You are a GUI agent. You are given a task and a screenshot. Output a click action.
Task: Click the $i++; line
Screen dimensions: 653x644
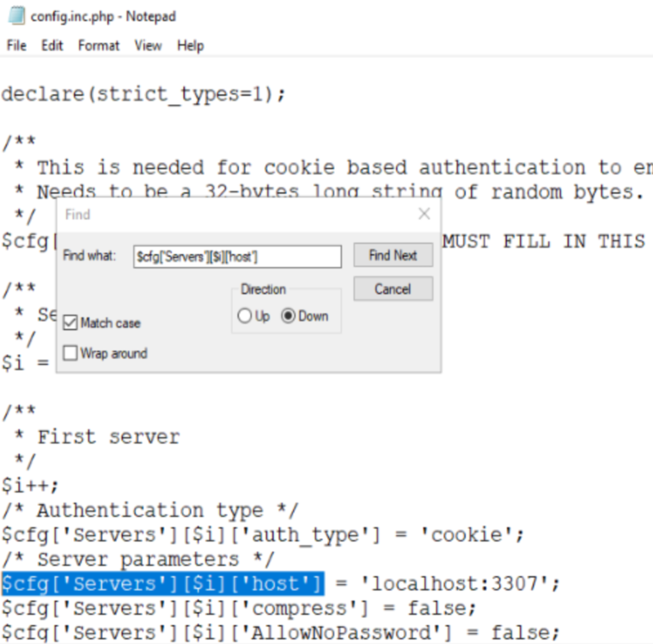[x=30, y=485]
